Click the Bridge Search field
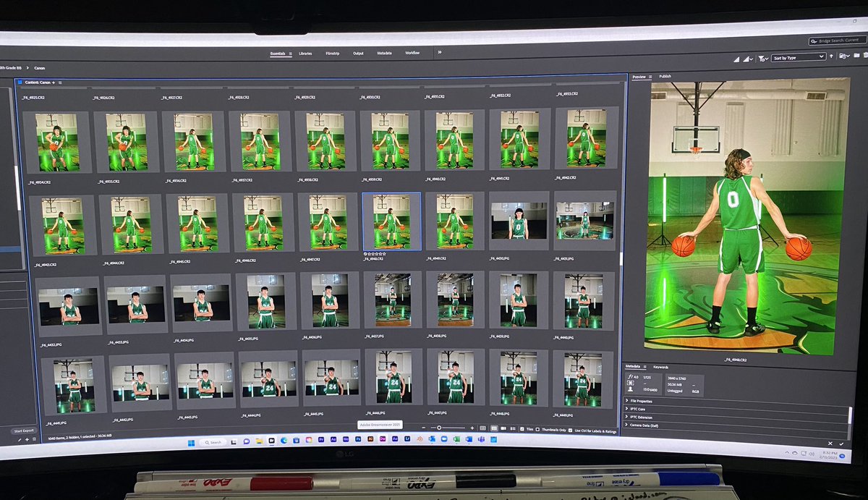 [838, 41]
